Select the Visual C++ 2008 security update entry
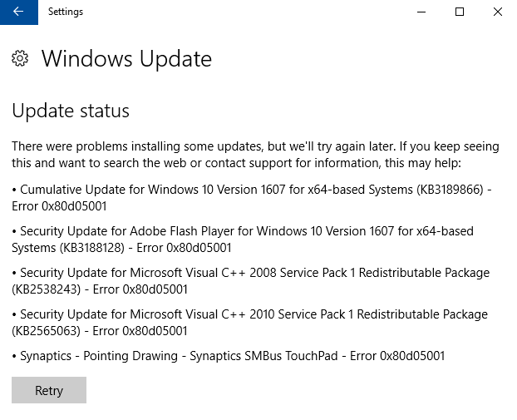The width and height of the screenshot is (517, 420). [250, 281]
